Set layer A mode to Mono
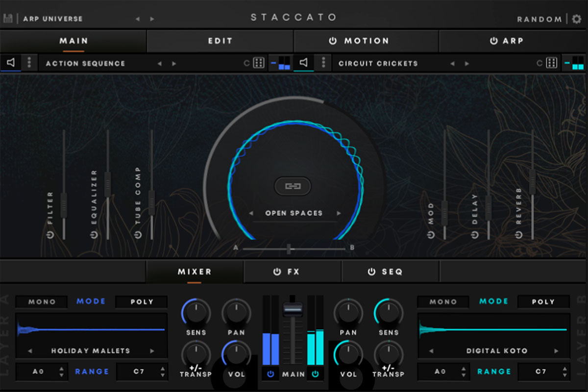588x392 pixels. 42,302
